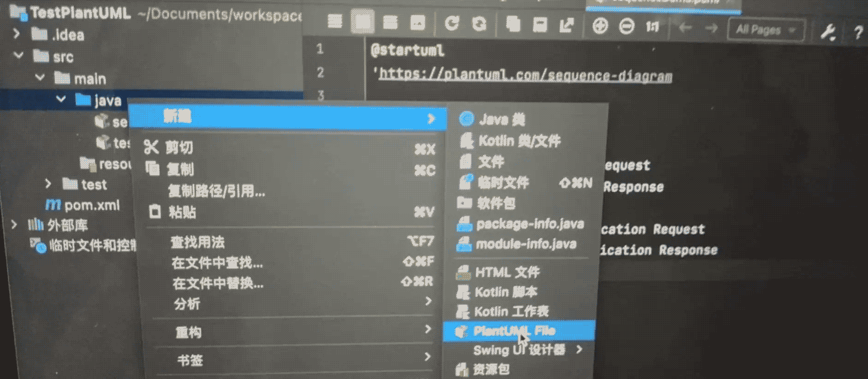Create a new PlantUML File

pos(519,331)
